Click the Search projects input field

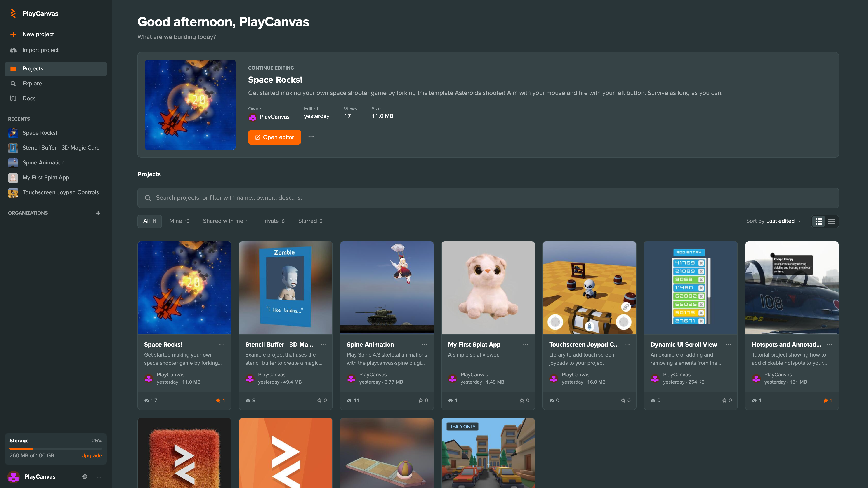(488, 198)
